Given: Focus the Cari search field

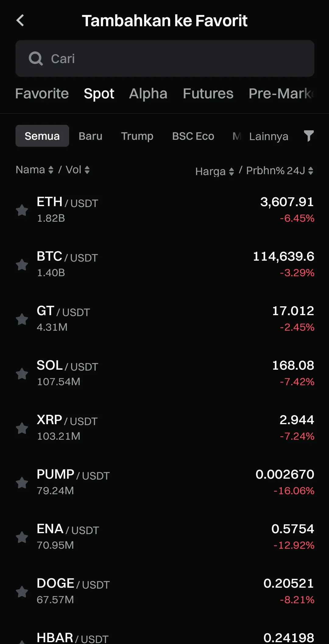Looking at the screenshot, I should pos(165,58).
